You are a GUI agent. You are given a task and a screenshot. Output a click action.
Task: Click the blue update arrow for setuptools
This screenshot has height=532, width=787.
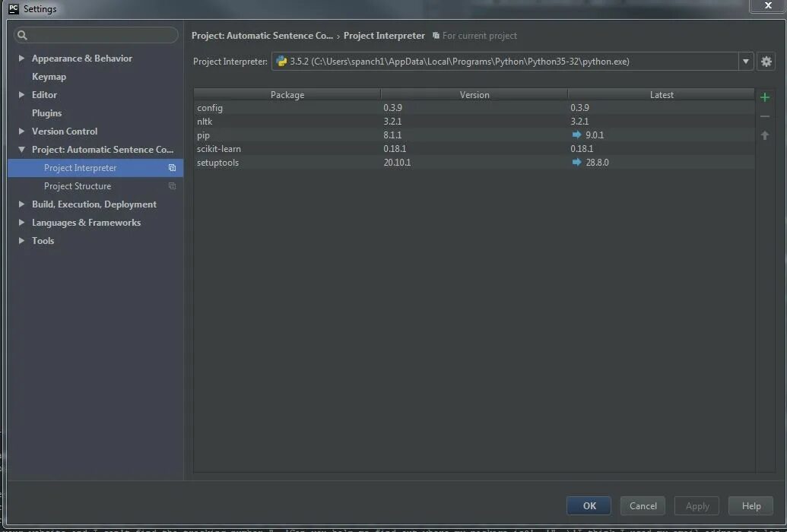coord(576,162)
